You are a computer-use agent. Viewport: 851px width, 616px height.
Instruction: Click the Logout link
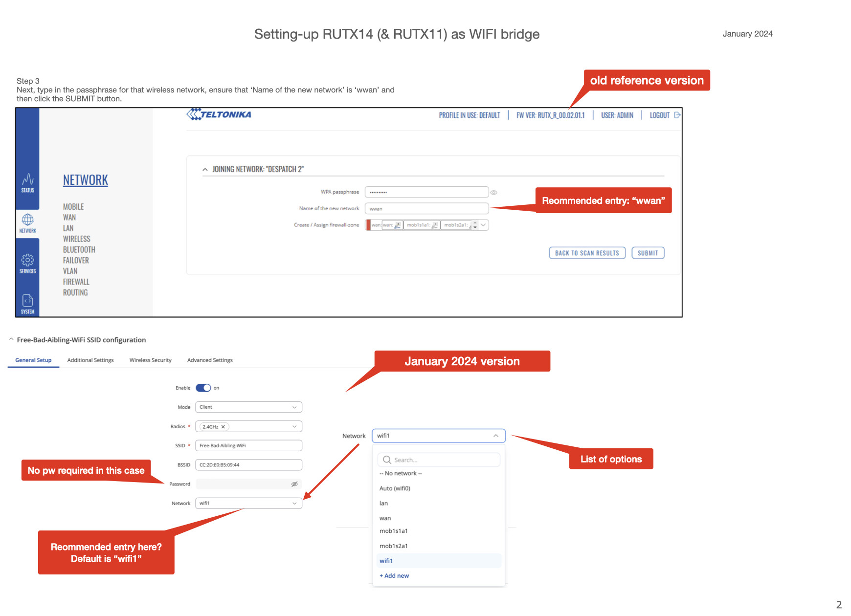[660, 115]
